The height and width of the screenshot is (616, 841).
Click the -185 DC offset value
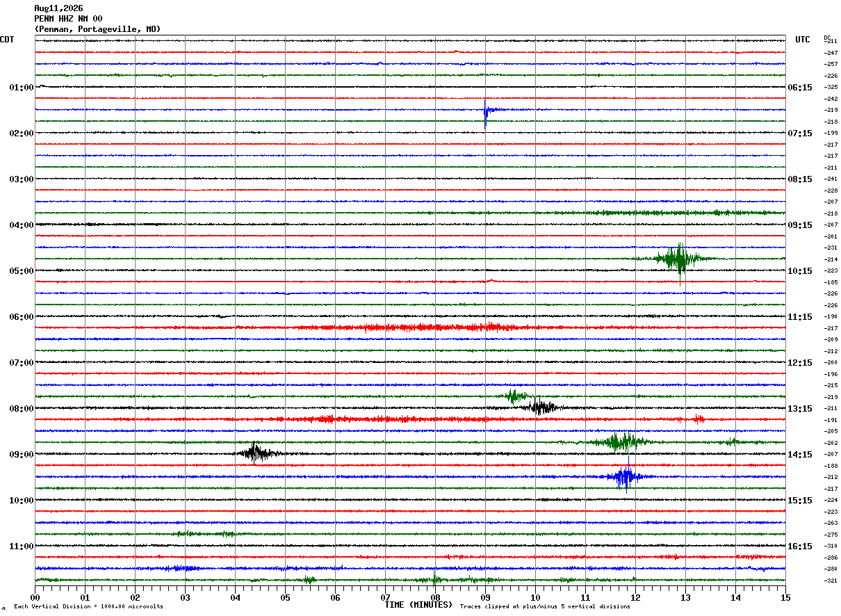click(831, 282)
